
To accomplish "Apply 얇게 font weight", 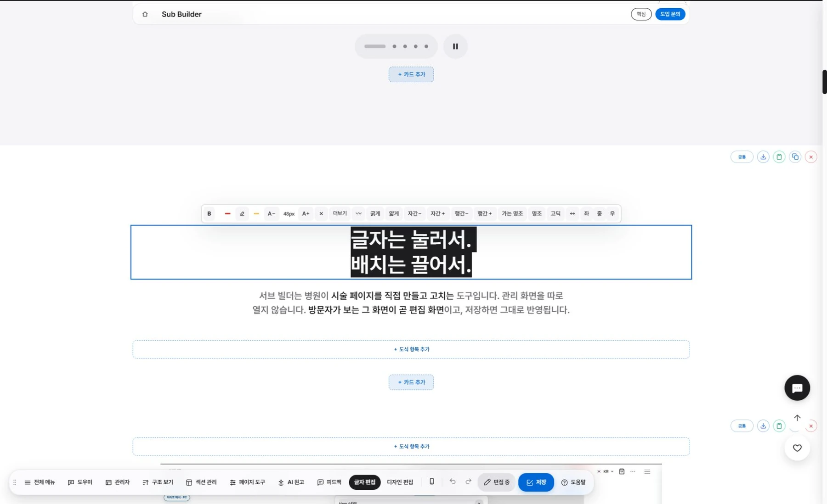I will (x=394, y=213).
